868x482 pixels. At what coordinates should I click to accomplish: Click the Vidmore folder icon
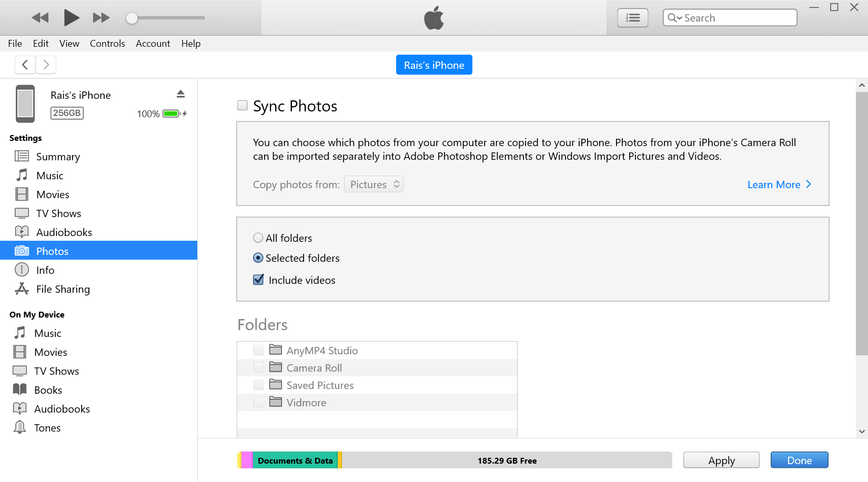(276, 402)
